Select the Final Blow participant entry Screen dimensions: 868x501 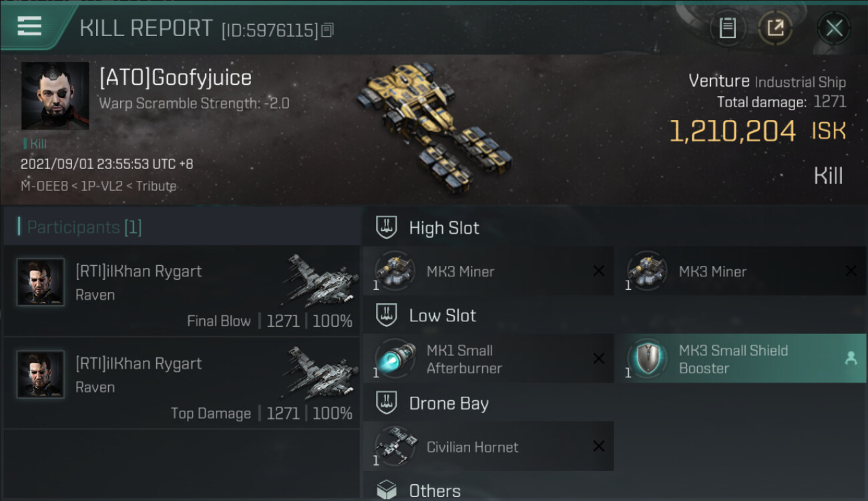point(182,291)
